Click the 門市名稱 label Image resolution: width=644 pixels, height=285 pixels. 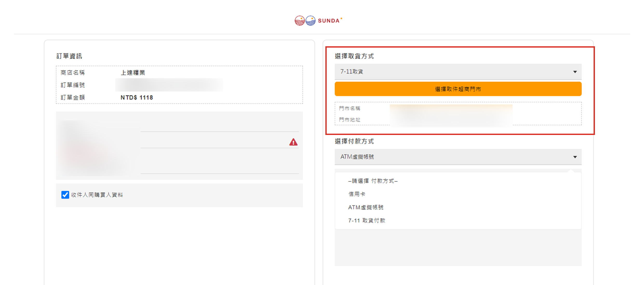(350, 108)
